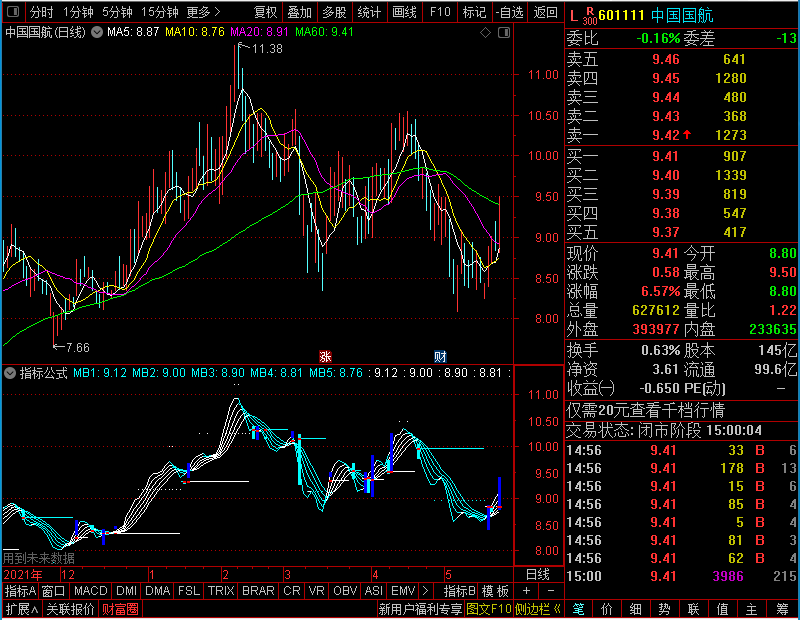Zoom in chart with + button

point(527,591)
